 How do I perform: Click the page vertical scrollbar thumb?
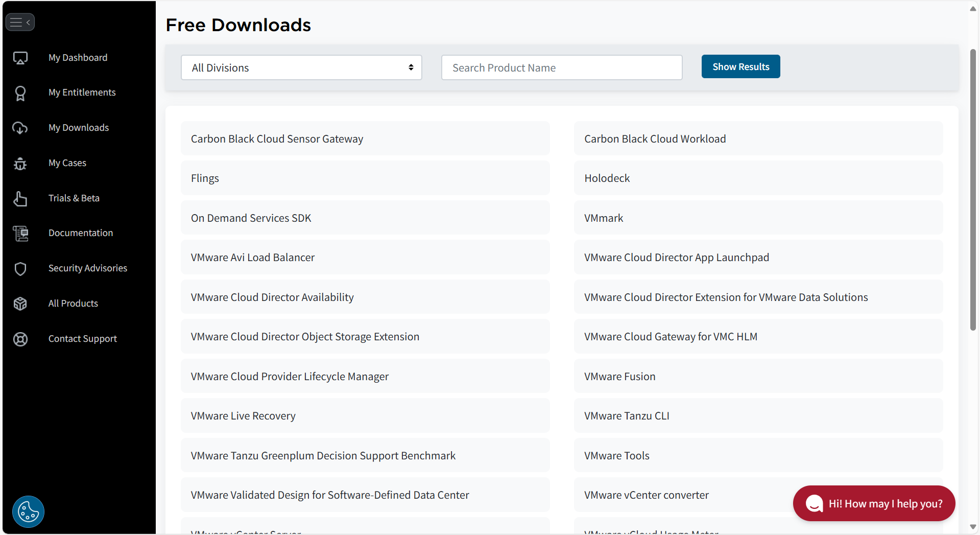pos(973,190)
